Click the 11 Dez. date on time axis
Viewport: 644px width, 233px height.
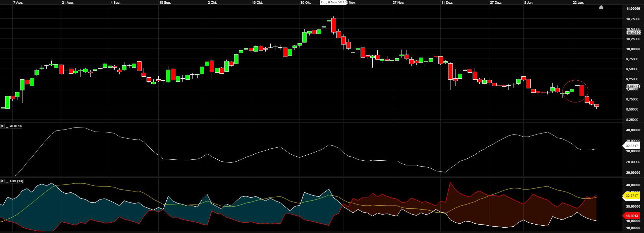447,3
